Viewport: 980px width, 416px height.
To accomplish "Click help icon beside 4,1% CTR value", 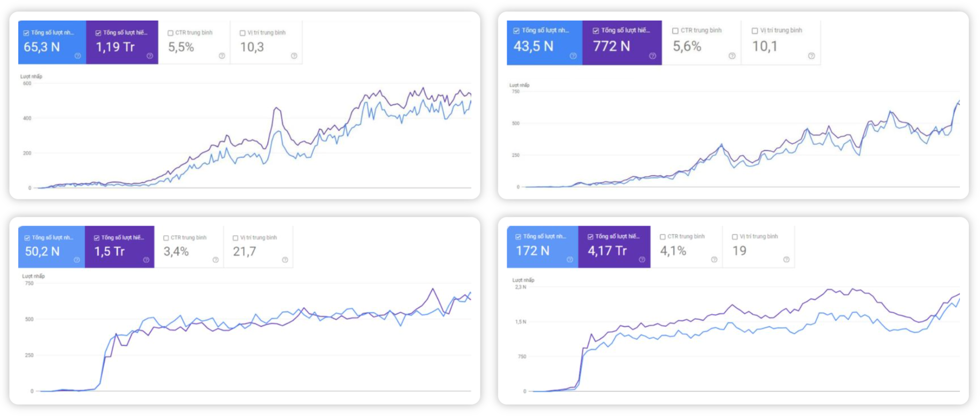I will coord(714,259).
